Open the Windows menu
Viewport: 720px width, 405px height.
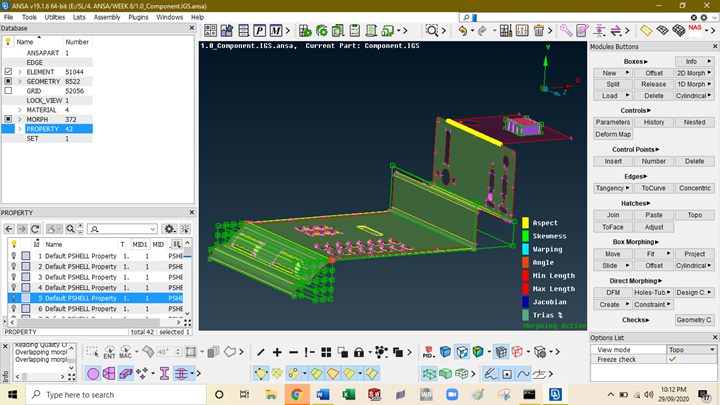[x=169, y=17]
